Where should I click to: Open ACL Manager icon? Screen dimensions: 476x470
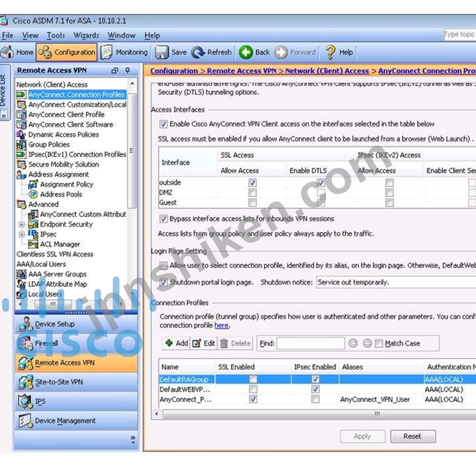pyautogui.click(x=33, y=244)
